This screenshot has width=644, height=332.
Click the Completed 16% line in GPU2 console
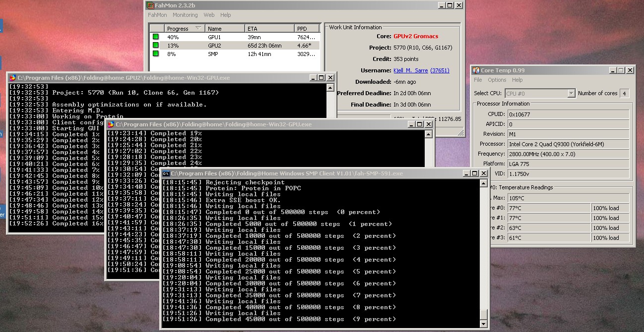click(x=56, y=223)
